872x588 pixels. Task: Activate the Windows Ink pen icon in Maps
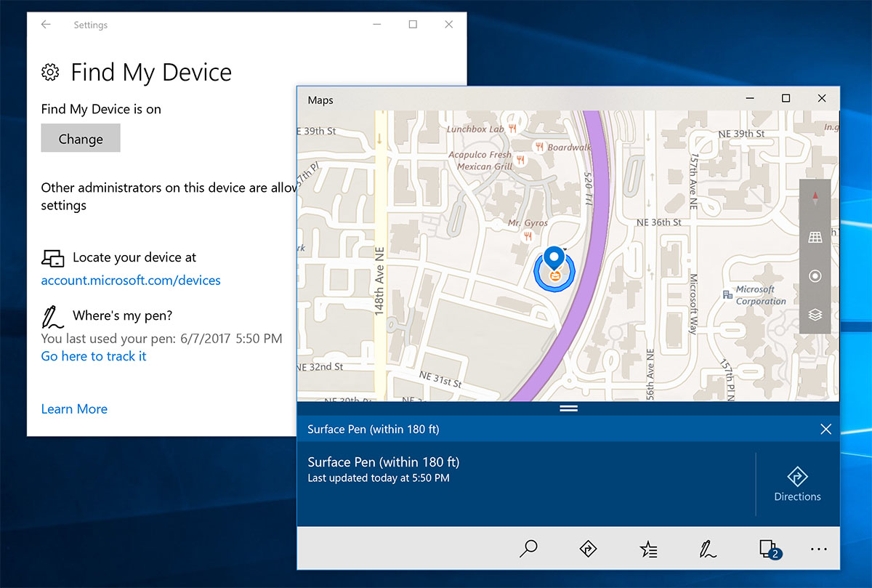707,549
